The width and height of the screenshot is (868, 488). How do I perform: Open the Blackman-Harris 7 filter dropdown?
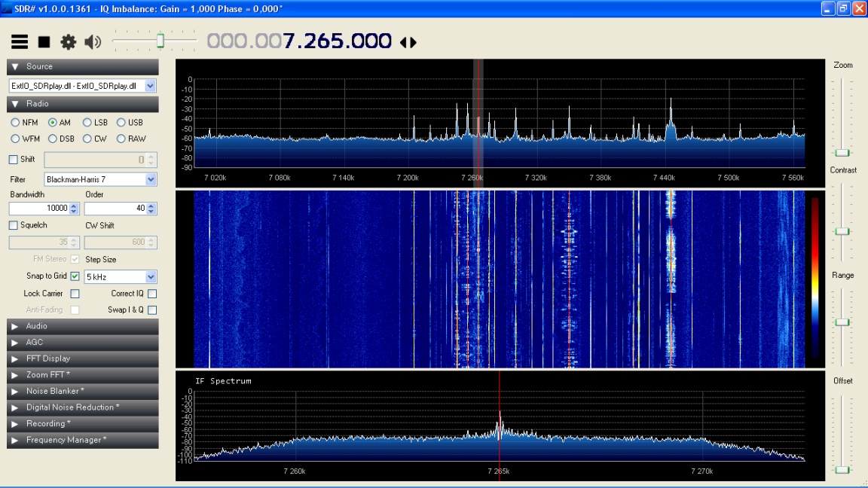(x=151, y=179)
